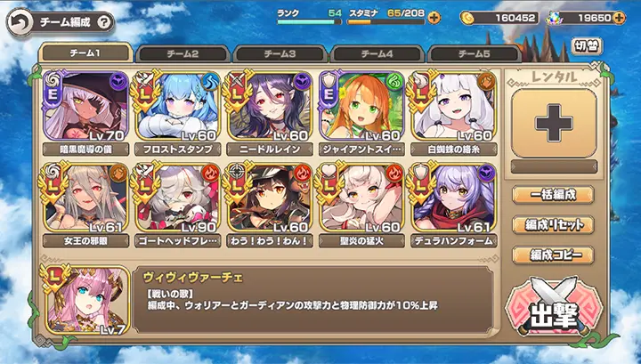Select the 暗黒魔導の儀 Lv70 character card
The image size is (641, 364).
point(85,106)
